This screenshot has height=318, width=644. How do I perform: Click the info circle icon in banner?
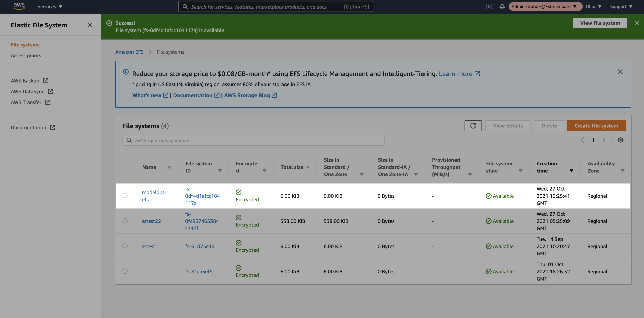[126, 72]
